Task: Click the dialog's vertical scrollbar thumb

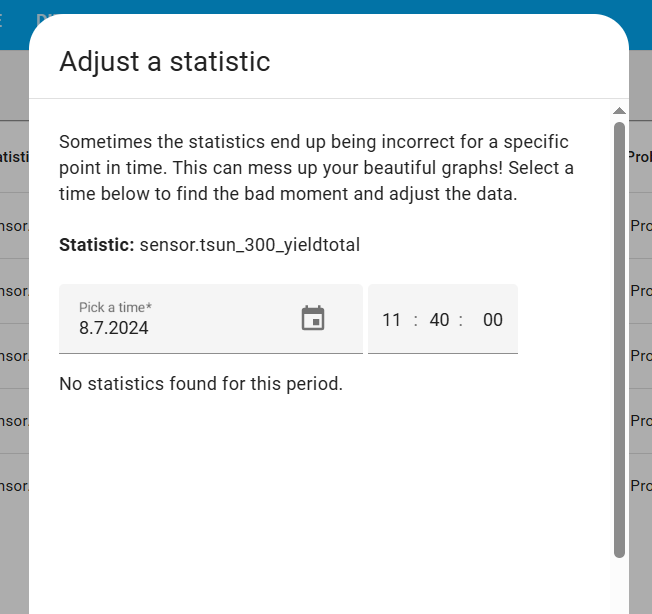Action: pos(619,340)
